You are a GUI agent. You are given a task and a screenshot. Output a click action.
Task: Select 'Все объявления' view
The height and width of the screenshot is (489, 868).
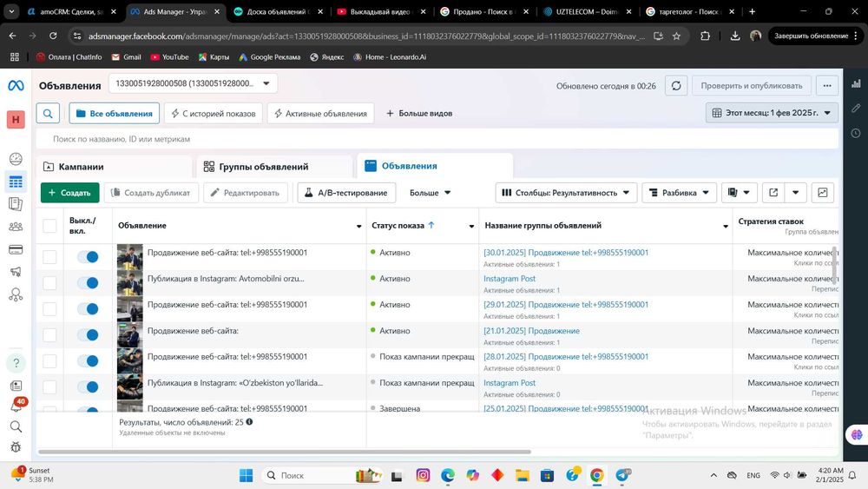(x=114, y=113)
